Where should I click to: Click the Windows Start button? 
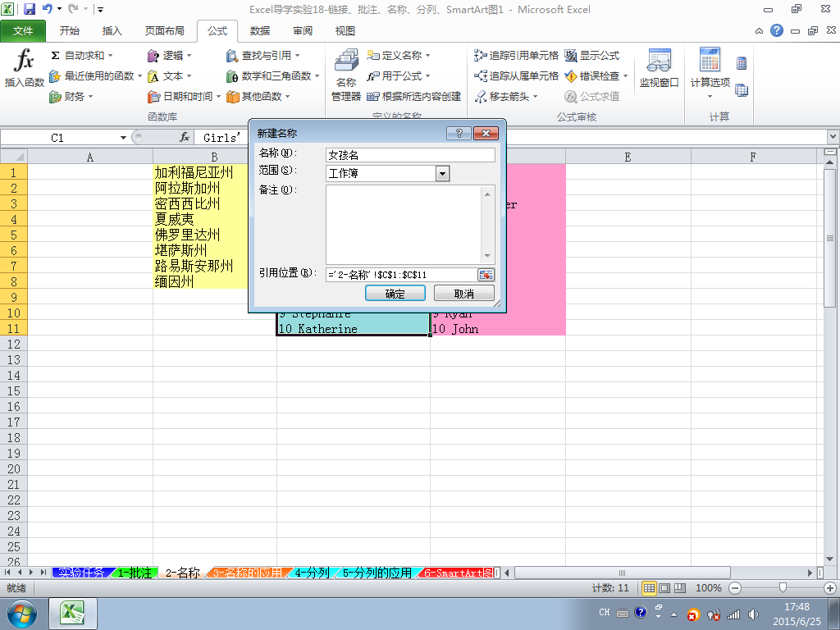22,614
